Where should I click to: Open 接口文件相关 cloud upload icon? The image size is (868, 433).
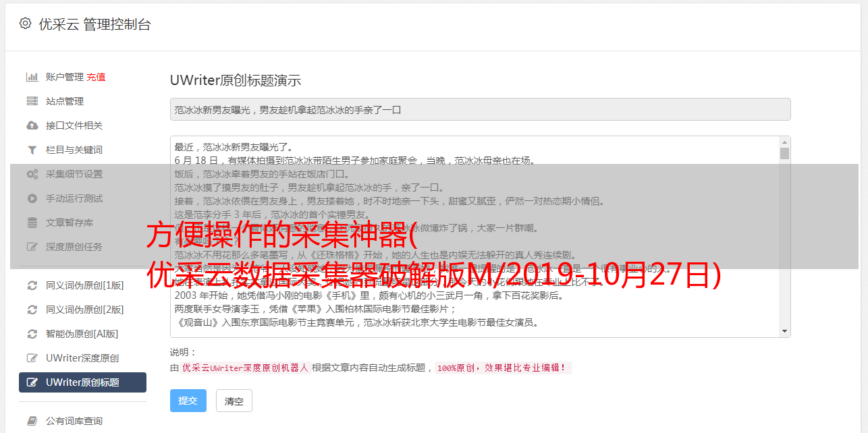(32, 125)
